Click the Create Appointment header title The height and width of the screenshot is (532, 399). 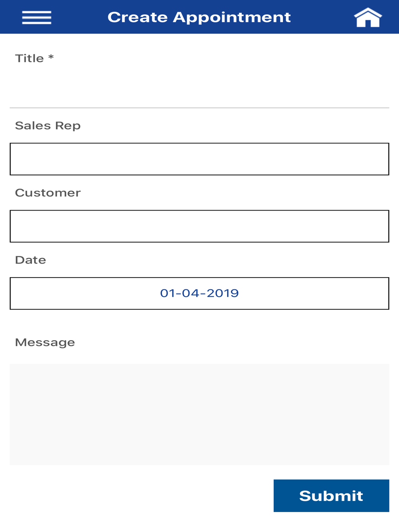(199, 18)
